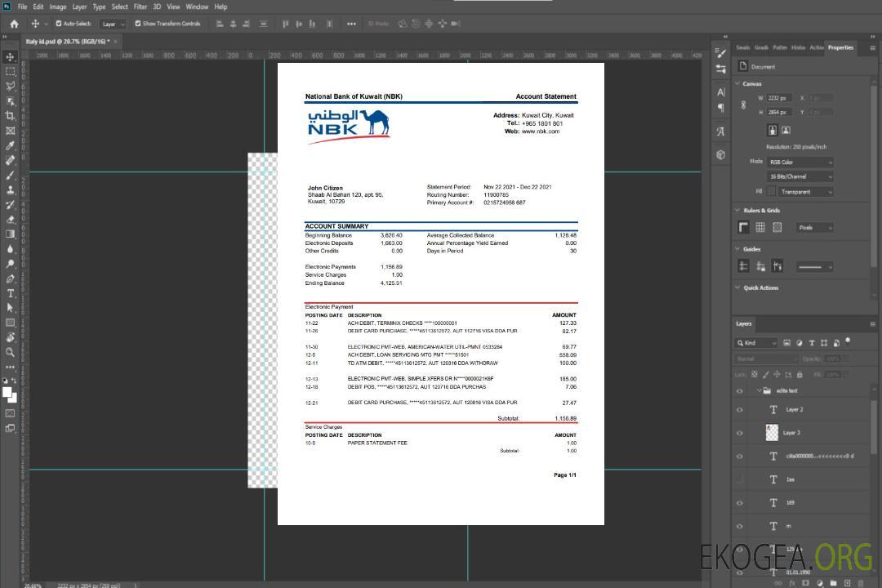Collapse the Rulers & Grids section
The width and height of the screenshot is (882, 588).
738,211
